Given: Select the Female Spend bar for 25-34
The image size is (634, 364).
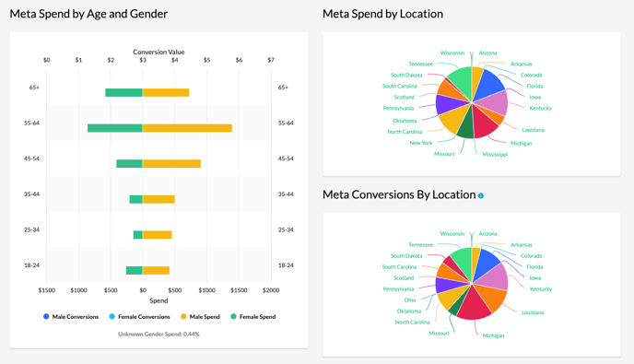Looking at the screenshot, I should pyautogui.click(x=138, y=235).
